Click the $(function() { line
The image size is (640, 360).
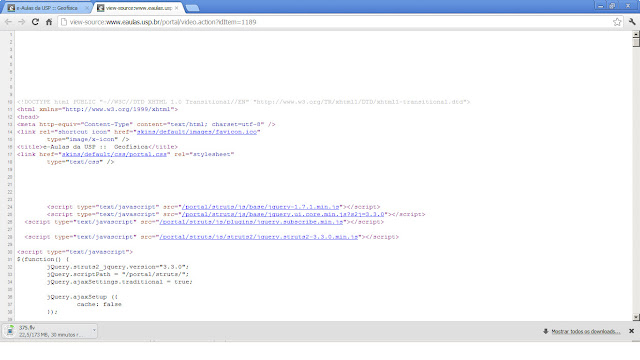(43, 259)
